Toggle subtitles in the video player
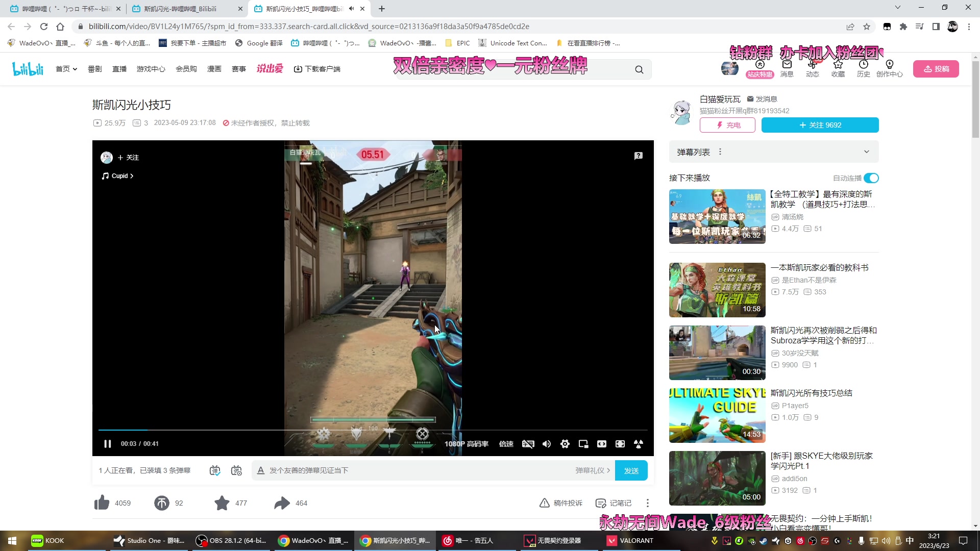980x551 pixels. click(528, 444)
